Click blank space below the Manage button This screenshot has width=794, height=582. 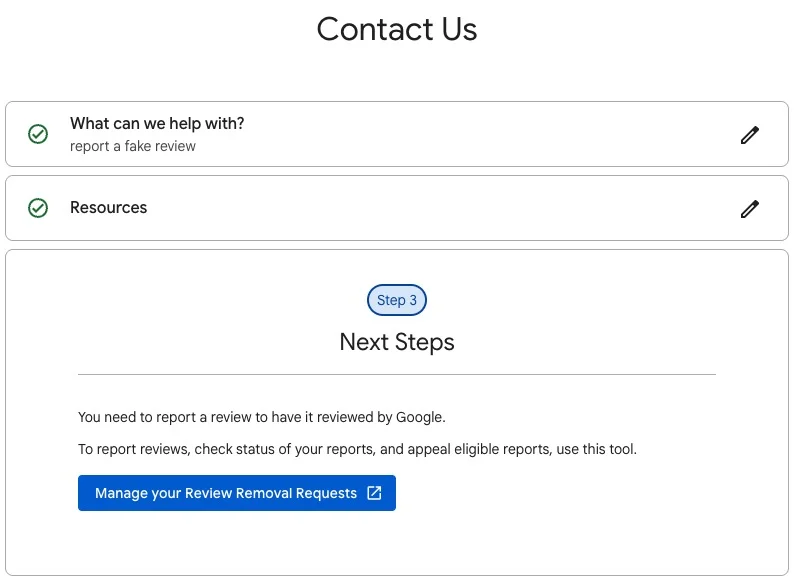[x=397, y=545]
